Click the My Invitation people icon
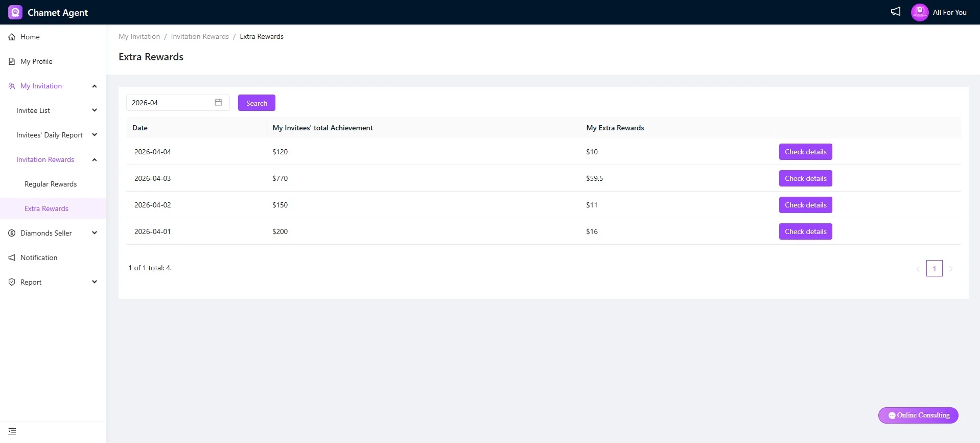This screenshot has width=980, height=443. [x=12, y=86]
